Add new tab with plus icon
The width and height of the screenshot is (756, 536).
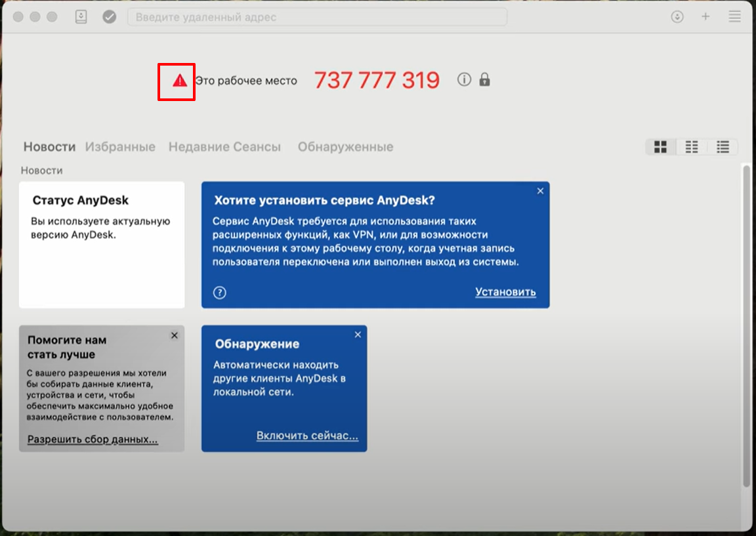(x=706, y=17)
